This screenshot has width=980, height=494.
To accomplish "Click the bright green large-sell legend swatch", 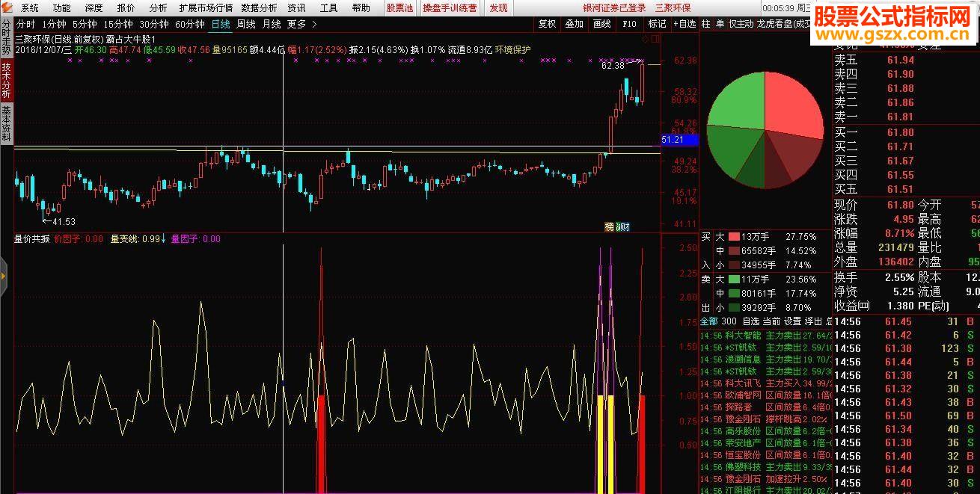I will pos(734,280).
